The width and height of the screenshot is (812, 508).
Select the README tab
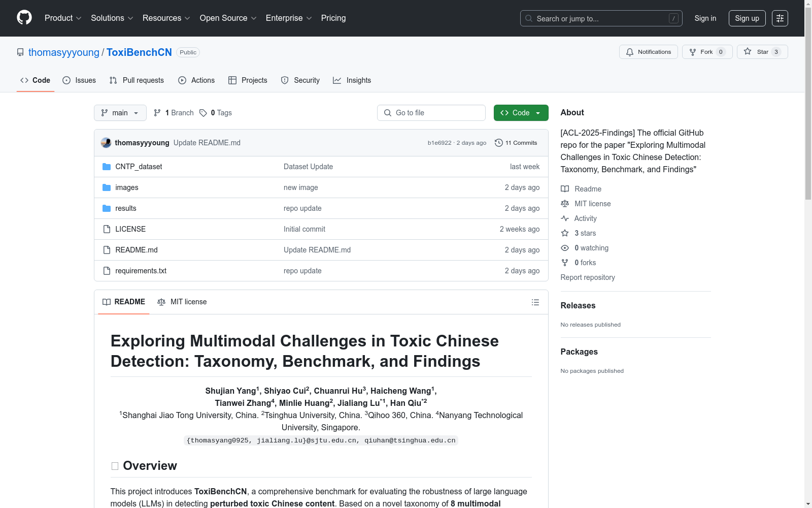(124, 302)
